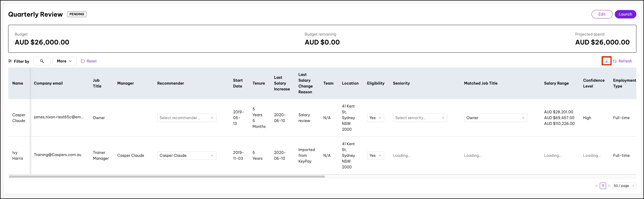
Task: Click the Filter by sliders icon
Action: [x=10, y=61]
